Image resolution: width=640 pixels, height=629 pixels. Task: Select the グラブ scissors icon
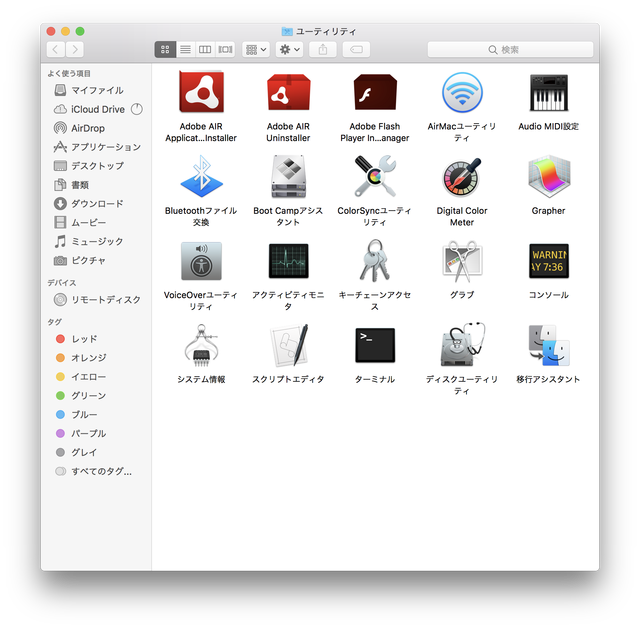[x=462, y=261]
